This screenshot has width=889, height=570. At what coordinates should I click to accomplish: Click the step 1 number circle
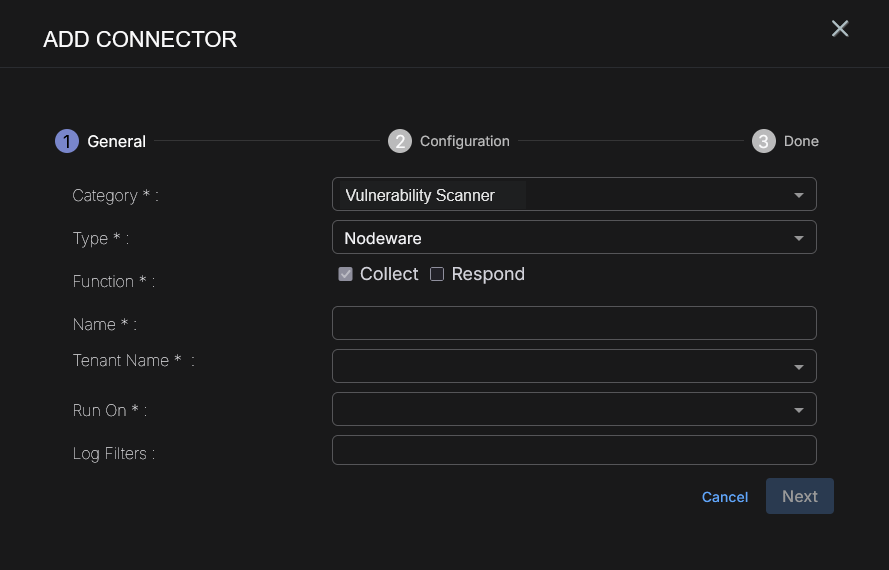click(x=67, y=141)
